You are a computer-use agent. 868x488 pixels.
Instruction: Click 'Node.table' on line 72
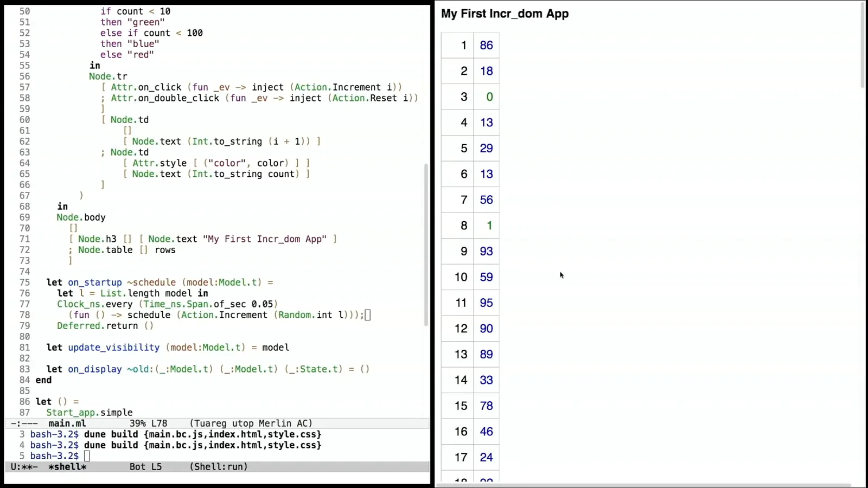(x=105, y=250)
